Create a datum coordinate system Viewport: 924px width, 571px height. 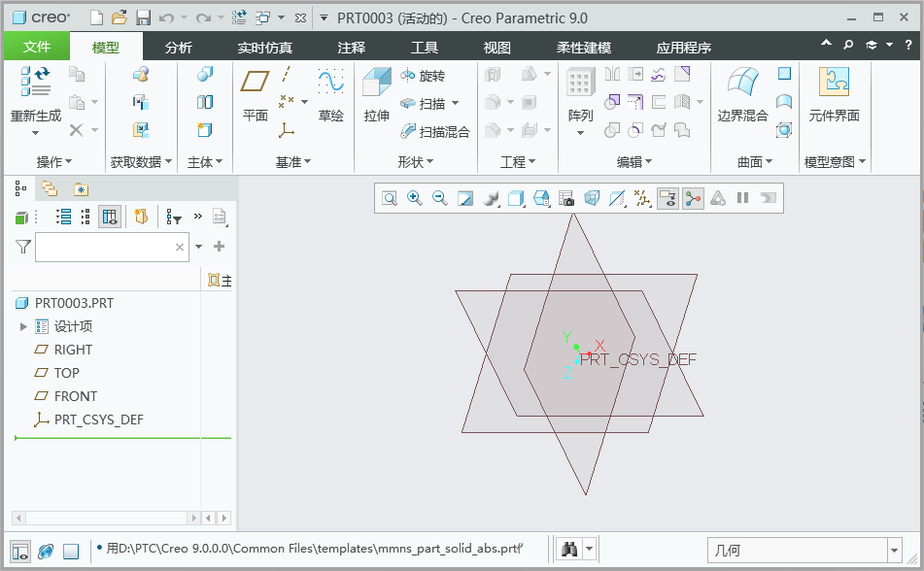[x=287, y=129]
